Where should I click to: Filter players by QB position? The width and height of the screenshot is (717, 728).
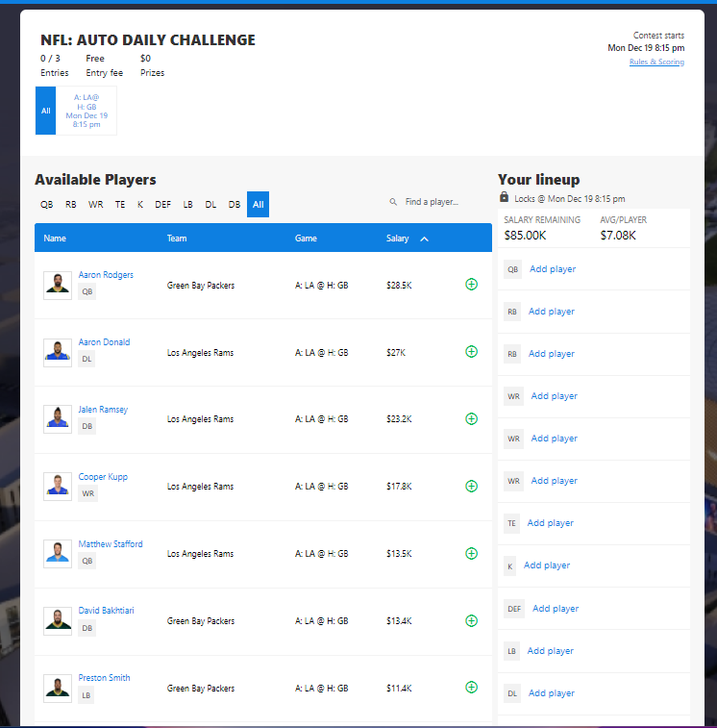click(x=46, y=204)
